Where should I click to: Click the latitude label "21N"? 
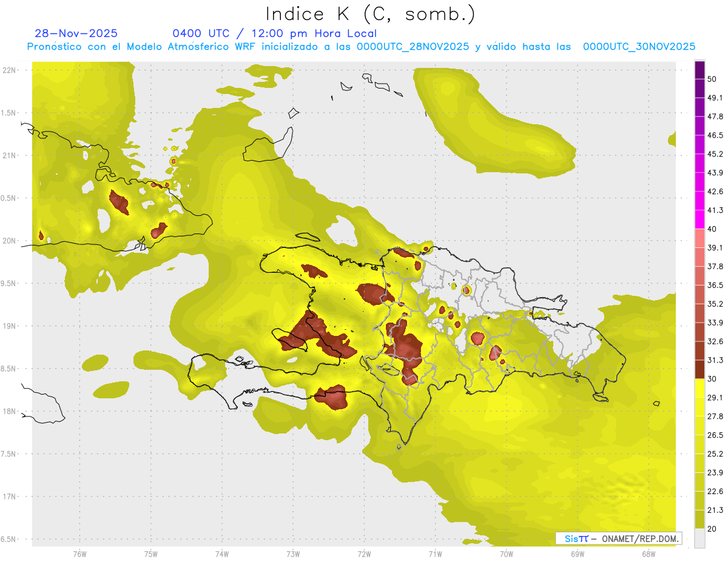point(9,156)
